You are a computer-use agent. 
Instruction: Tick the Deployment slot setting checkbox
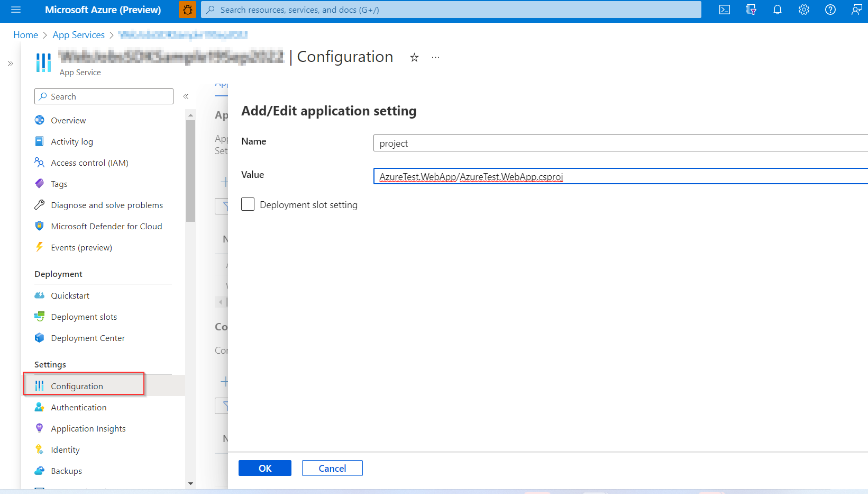[x=248, y=204]
